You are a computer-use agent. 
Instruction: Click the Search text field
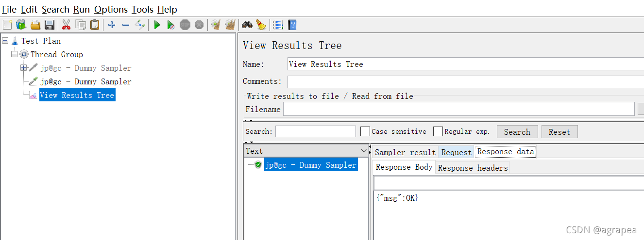pos(316,131)
